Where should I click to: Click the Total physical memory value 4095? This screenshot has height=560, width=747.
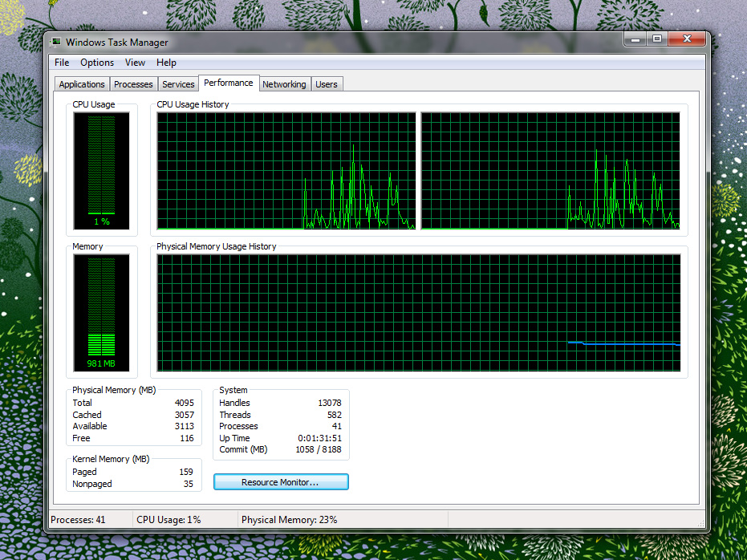point(185,403)
